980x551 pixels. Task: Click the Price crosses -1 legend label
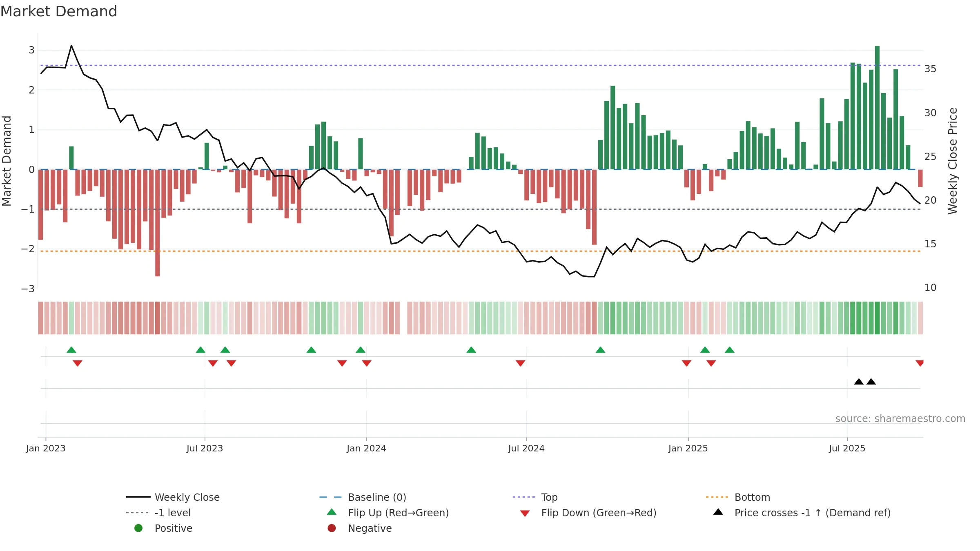[813, 513]
